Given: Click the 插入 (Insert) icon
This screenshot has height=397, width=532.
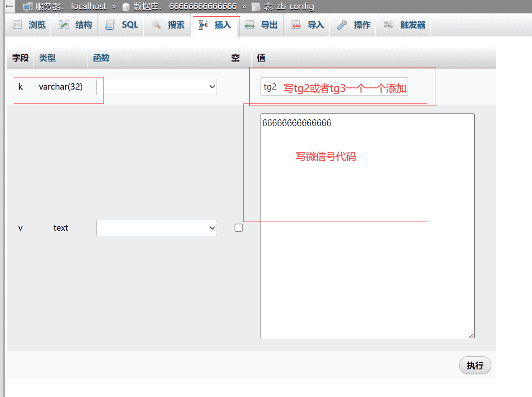Looking at the screenshot, I should point(204,24).
